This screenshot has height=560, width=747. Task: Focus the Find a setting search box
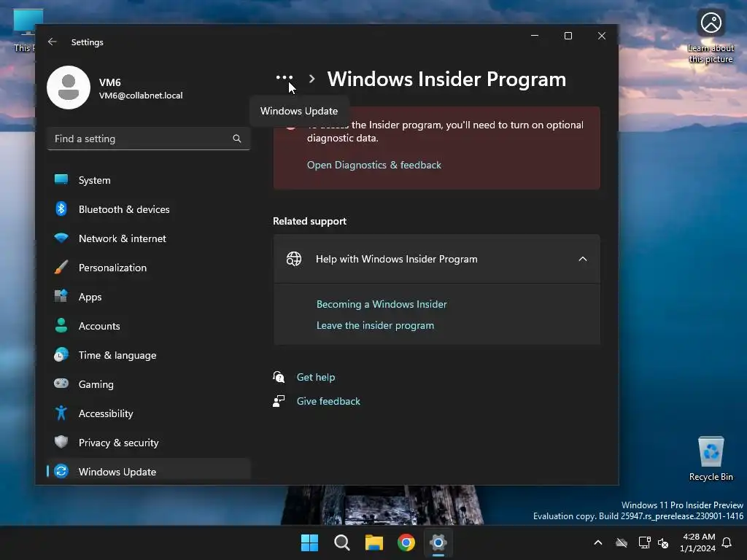click(149, 139)
